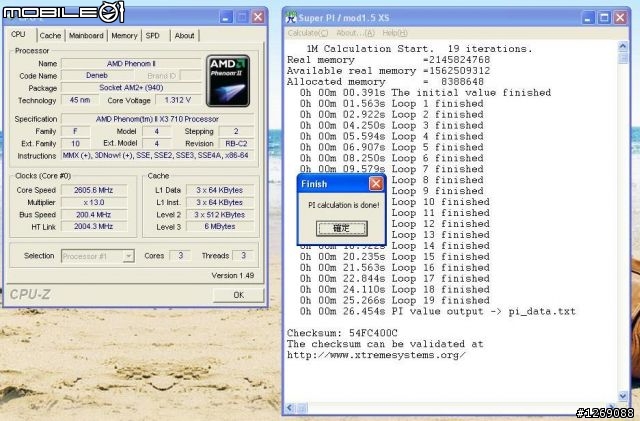This screenshot has width=640, height=421.
Task: Close the Super PI window
Action: (x=620, y=18)
